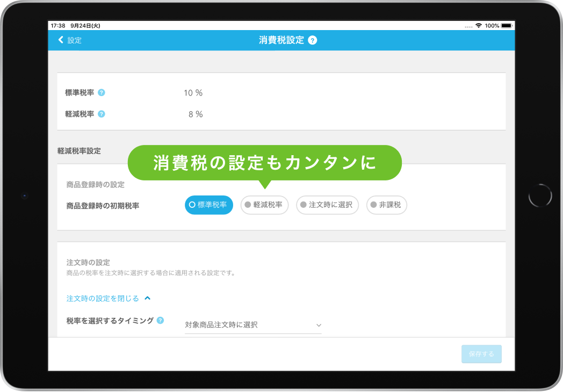This screenshot has height=392, width=563.
Task: Show help for 税率を選択するタイミング
Action: click(160, 321)
